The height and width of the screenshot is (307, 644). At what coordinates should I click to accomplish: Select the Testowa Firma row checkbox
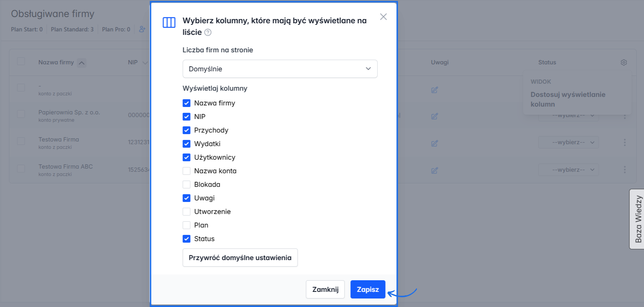21,141
